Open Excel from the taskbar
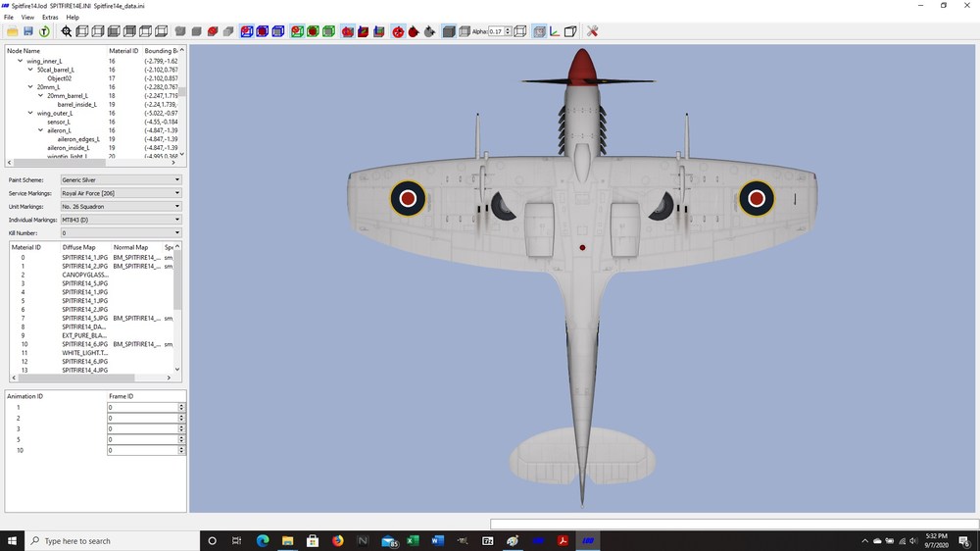 pos(413,540)
